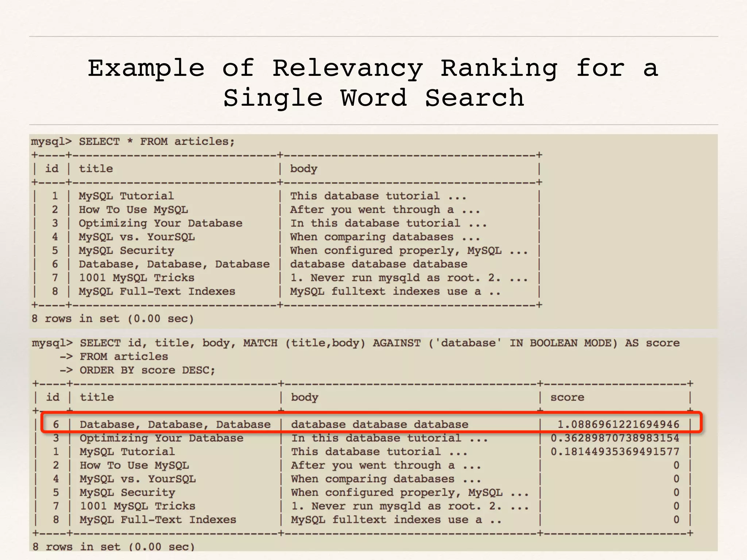Click 'When comparing databases ...' in first table
The image size is (747, 560).
[385, 237]
